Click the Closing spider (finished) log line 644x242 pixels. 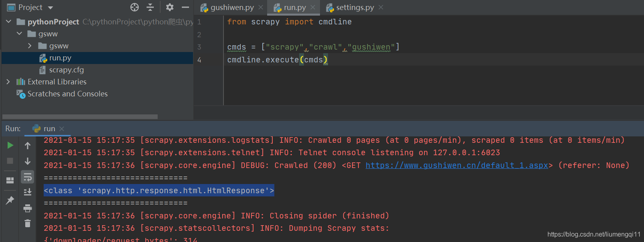[x=216, y=216]
